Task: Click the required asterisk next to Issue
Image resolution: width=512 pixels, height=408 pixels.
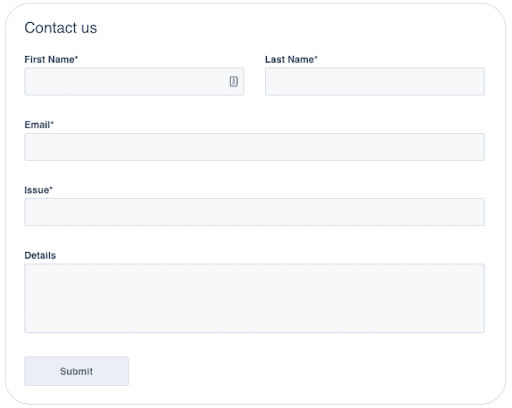Action: click(x=51, y=188)
